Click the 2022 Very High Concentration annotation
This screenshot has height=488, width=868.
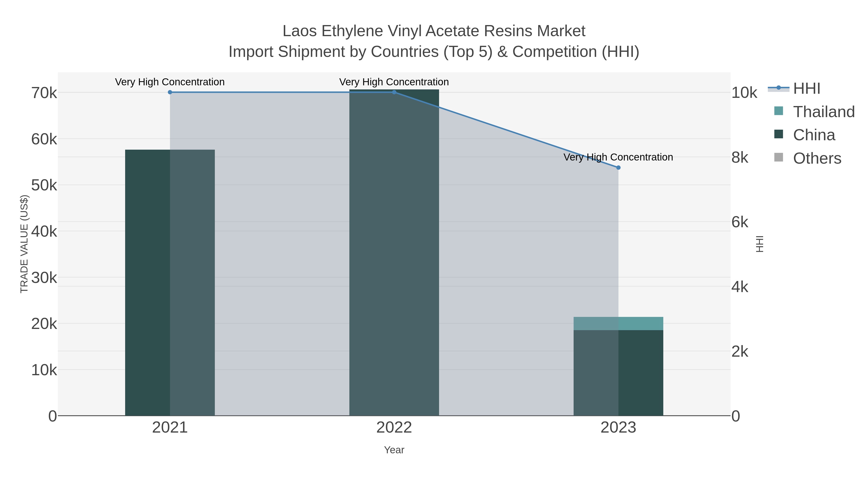coord(394,82)
